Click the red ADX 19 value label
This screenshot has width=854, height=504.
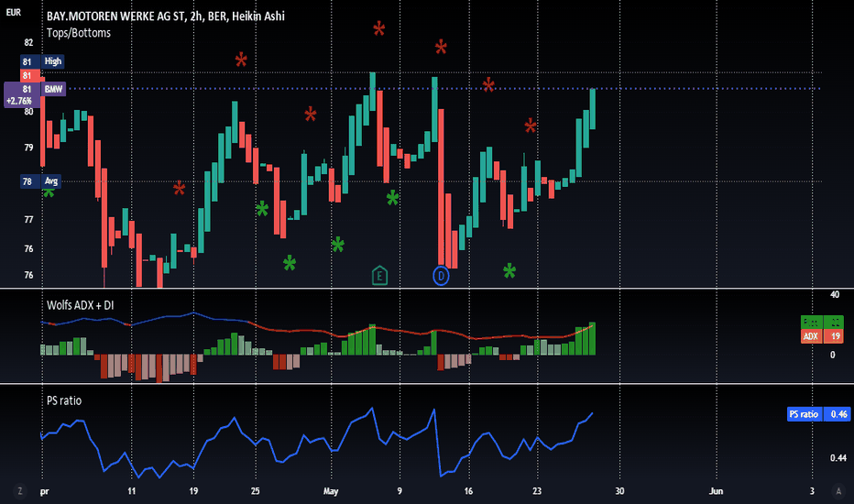(x=822, y=336)
